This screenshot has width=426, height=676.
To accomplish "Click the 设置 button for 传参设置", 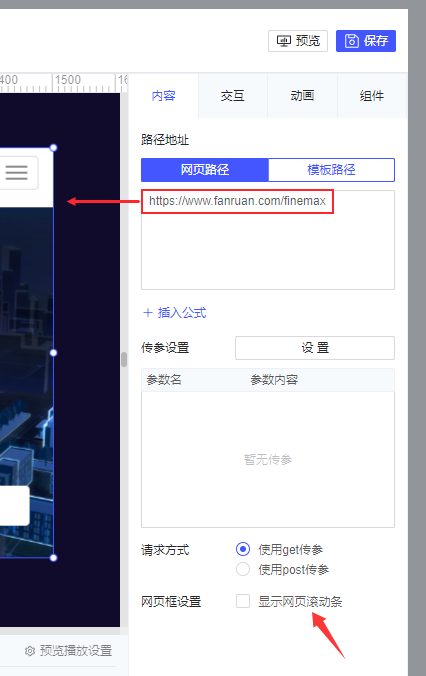I will [x=315, y=348].
